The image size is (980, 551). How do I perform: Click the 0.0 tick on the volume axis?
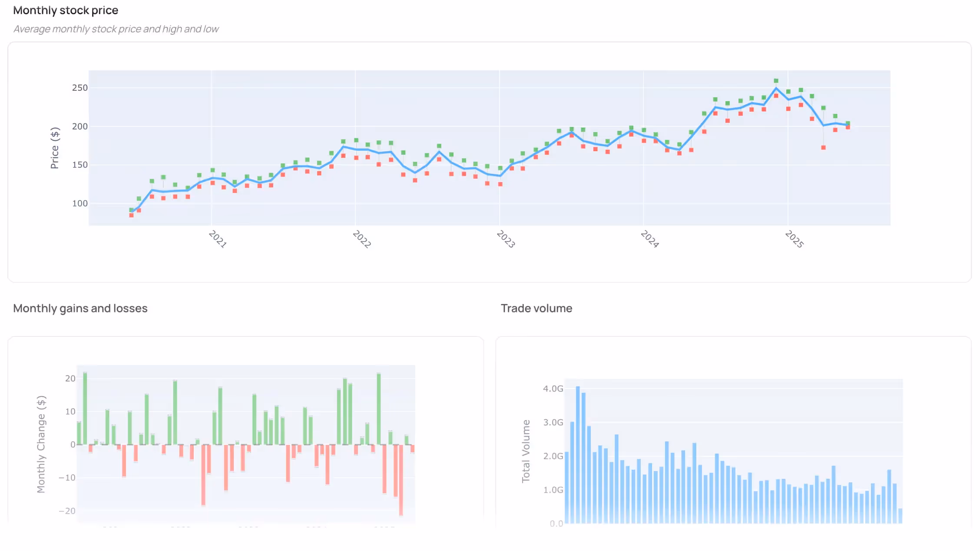click(556, 524)
